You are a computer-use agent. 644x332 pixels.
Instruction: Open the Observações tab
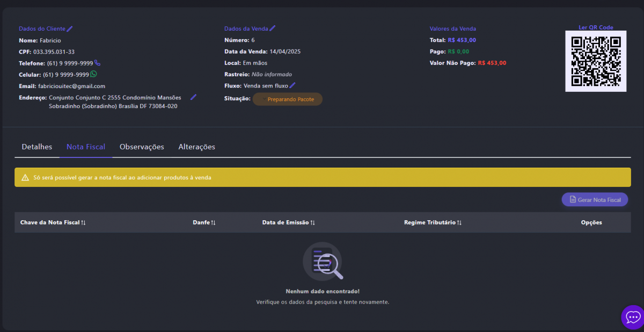click(142, 147)
